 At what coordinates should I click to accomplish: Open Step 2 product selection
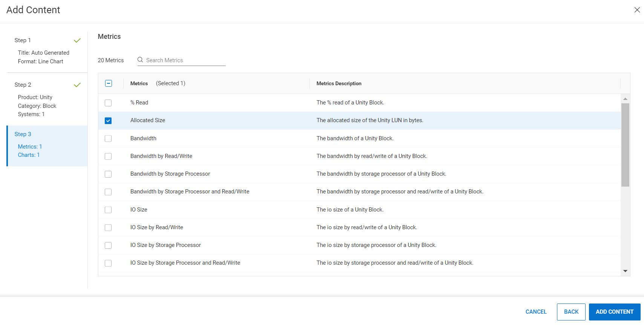pos(23,85)
